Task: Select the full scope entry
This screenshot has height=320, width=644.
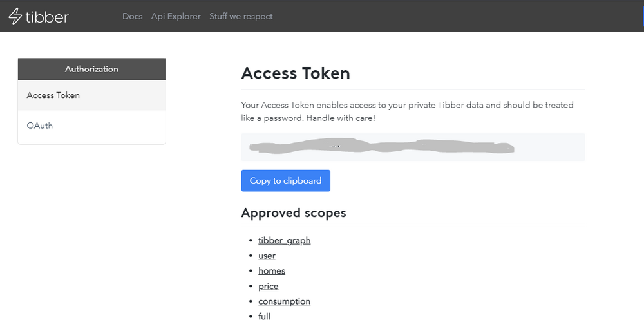Action: tap(264, 315)
